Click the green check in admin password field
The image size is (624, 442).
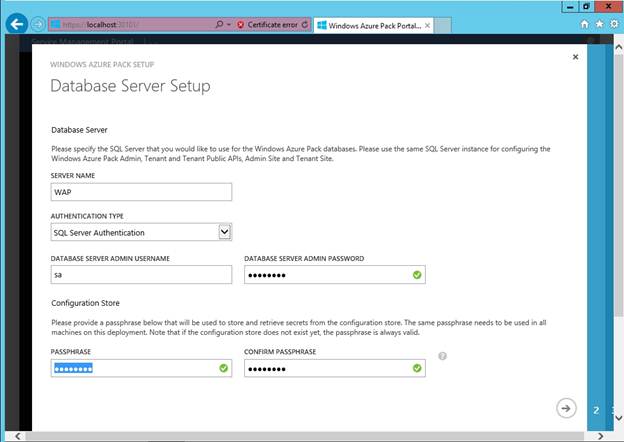click(x=417, y=275)
